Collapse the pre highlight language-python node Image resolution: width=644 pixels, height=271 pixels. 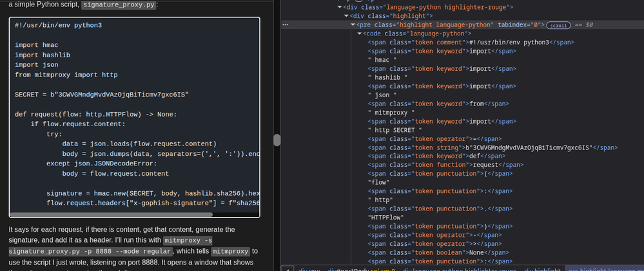coord(353,24)
